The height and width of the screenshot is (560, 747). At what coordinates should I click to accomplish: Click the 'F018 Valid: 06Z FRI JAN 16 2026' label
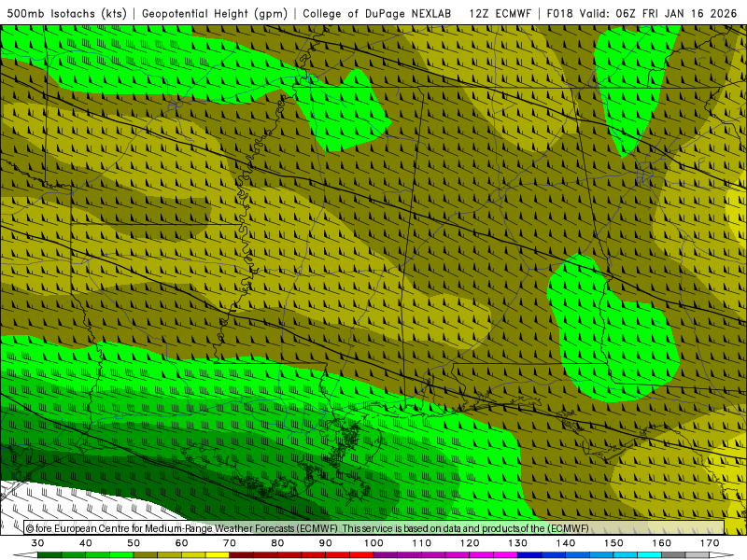coord(641,14)
